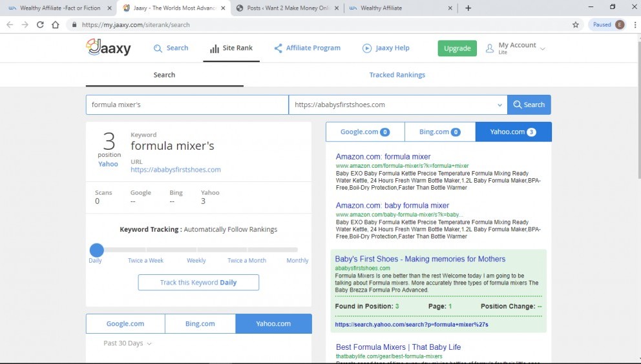Reload the page
Image resolution: width=641 pixels, height=364 pixels.
(40, 25)
